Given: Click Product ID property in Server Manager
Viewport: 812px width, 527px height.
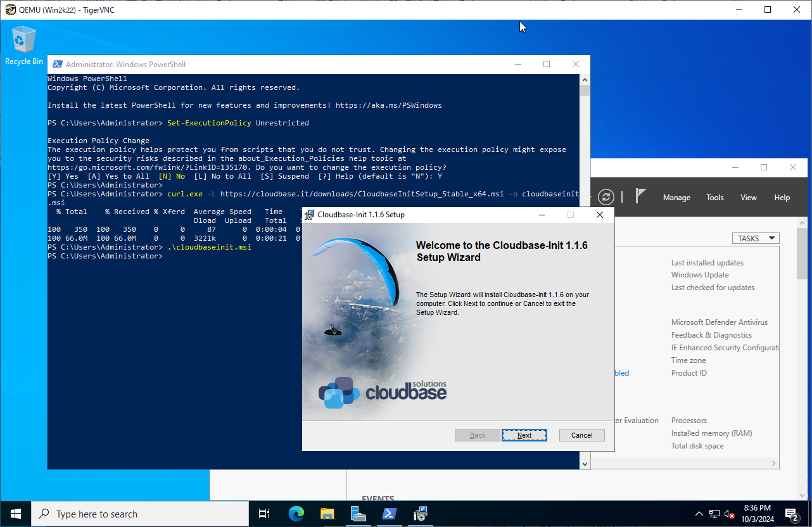Looking at the screenshot, I should point(689,373).
